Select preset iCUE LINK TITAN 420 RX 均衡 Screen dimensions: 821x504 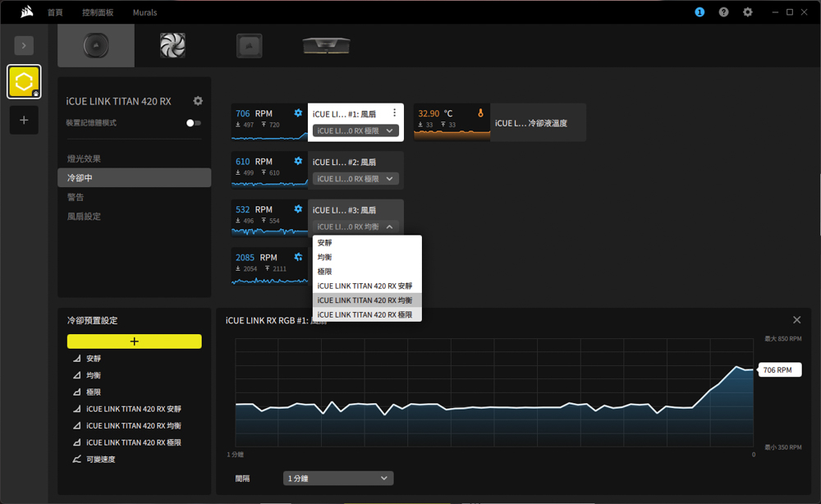(x=135, y=425)
